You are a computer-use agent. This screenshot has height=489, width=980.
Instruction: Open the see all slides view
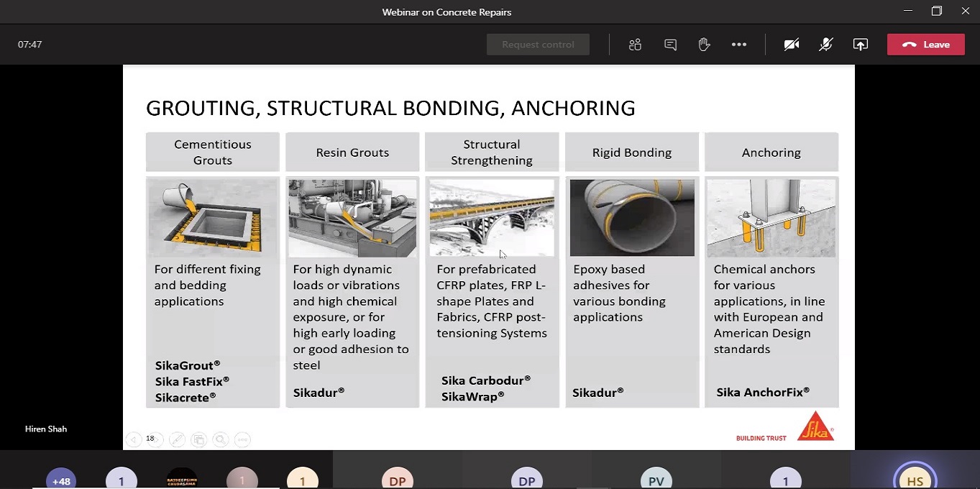pyautogui.click(x=199, y=439)
